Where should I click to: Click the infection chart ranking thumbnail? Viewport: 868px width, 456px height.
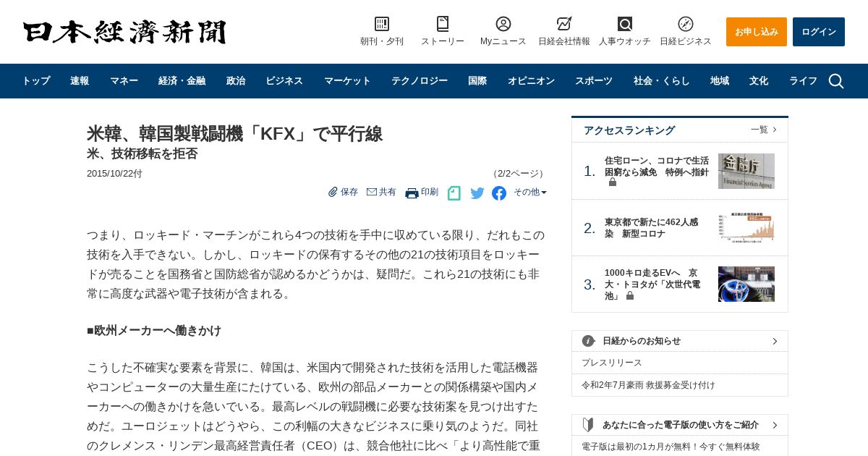[746, 227]
